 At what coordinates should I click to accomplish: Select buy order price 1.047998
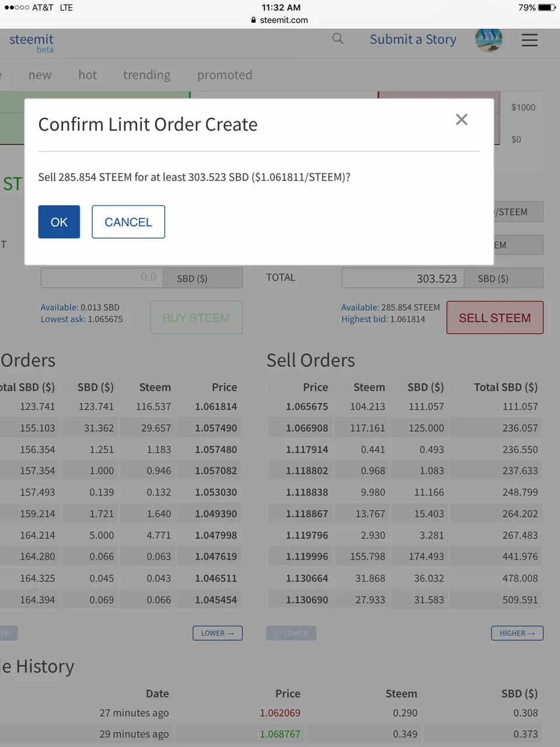point(216,535)
